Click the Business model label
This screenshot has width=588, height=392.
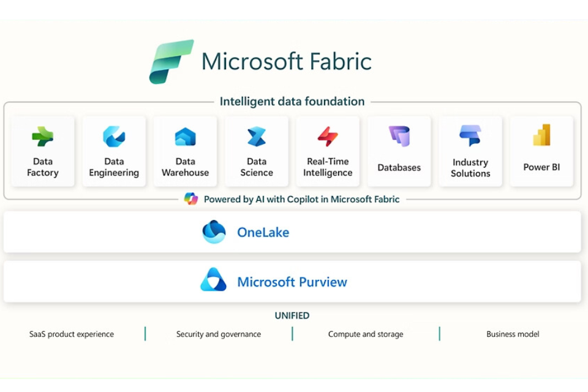(513, 334)
